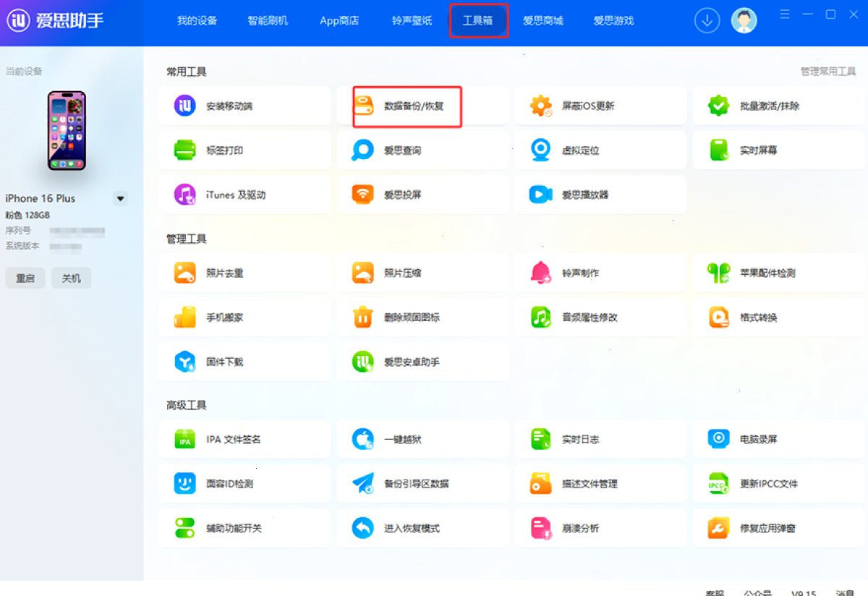The image size is (868, 596).
Task: Open 备份引导区数据 paper plane icon
Action: [363, 484]
